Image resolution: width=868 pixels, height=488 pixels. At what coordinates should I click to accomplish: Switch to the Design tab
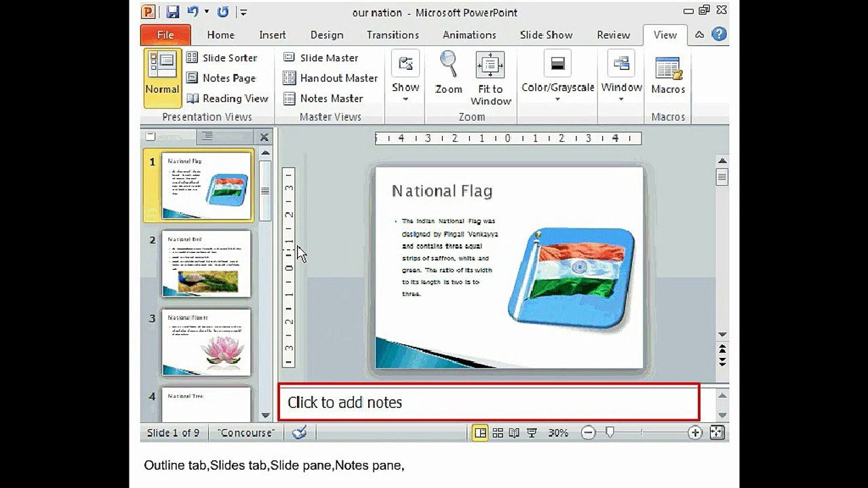pos(327,35)
